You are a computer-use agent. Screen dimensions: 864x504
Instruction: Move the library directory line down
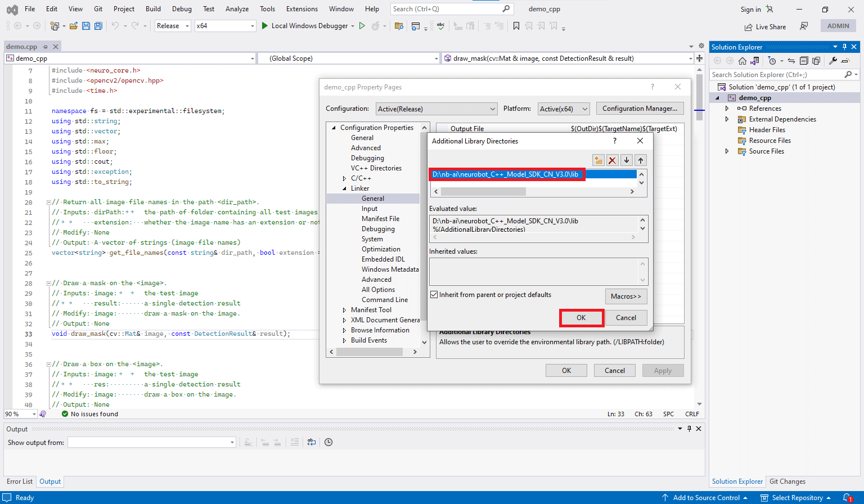click(627, 160)
